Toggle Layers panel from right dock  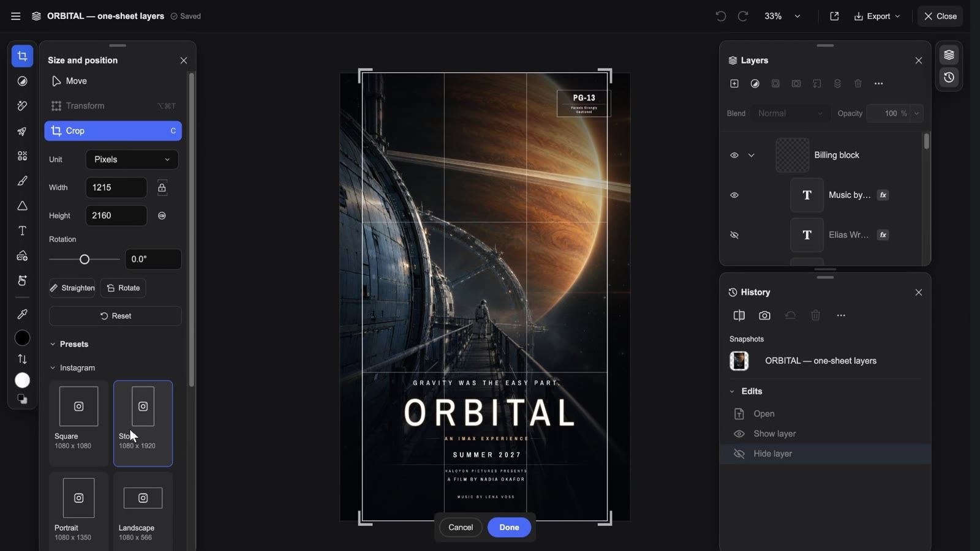949,55
